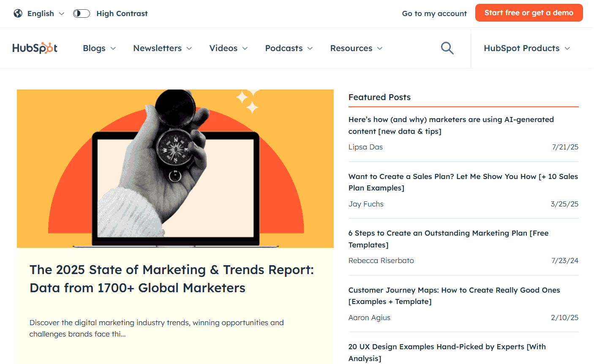Viewport: 594px width, 364px height.
Task: Expand the HubSpot Products dropdown
Action: [x=526, y=48]
